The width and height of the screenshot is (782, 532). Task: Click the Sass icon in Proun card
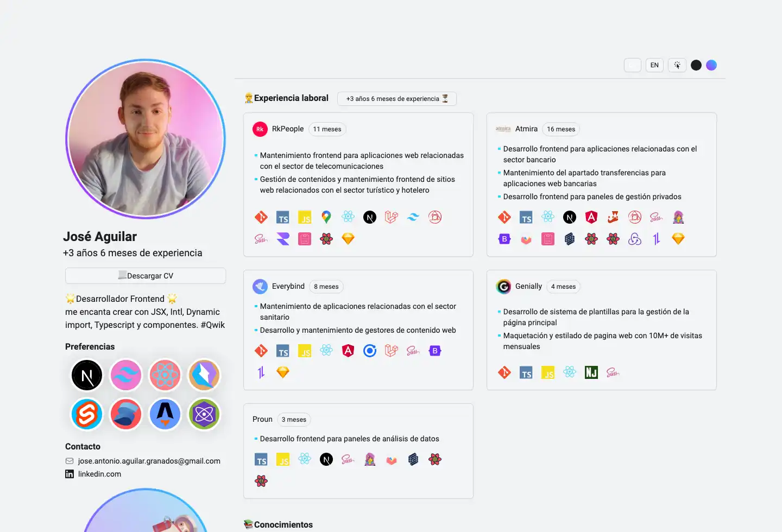point(348,459)
